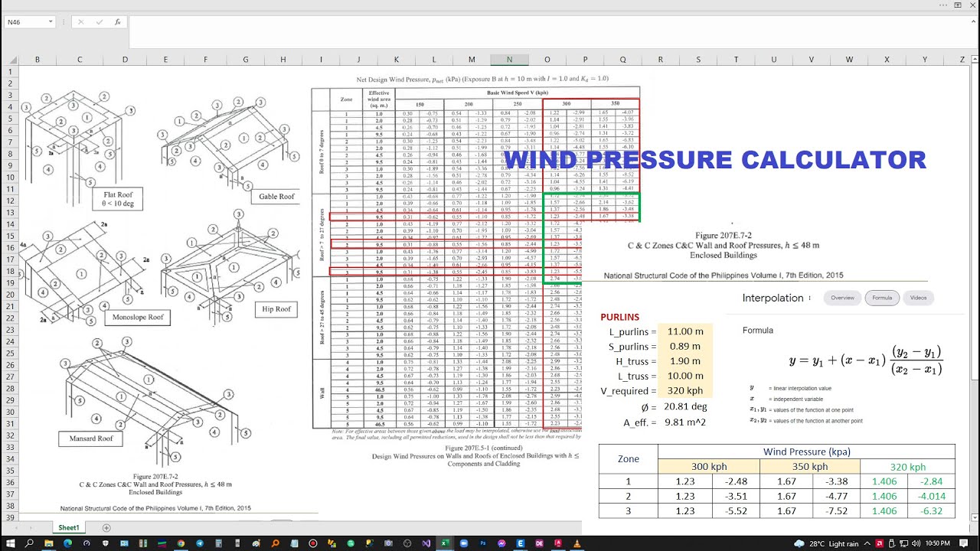
Task: Select column B header
Action: pos(37,60)
